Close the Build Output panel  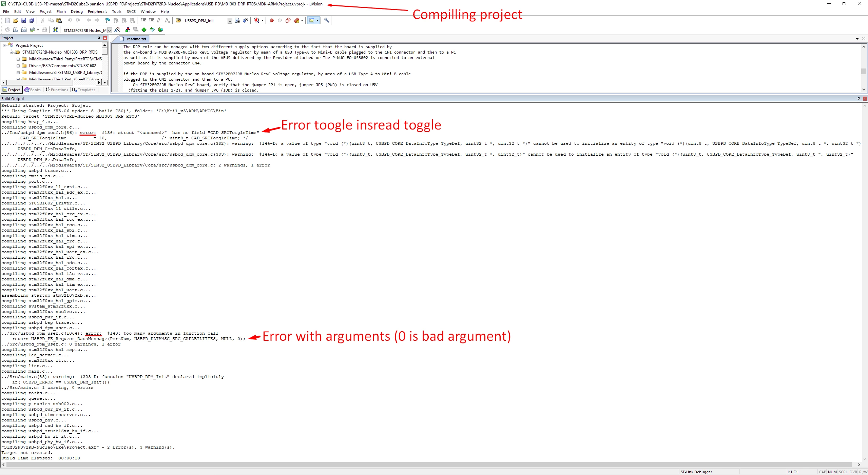click(x=865, y=99)
